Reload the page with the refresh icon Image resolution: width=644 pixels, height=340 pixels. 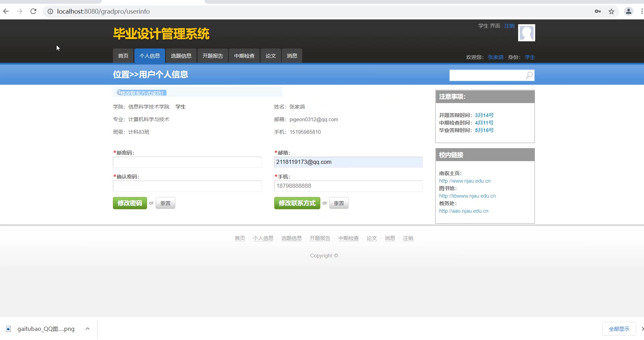click(x=33, y=11)
